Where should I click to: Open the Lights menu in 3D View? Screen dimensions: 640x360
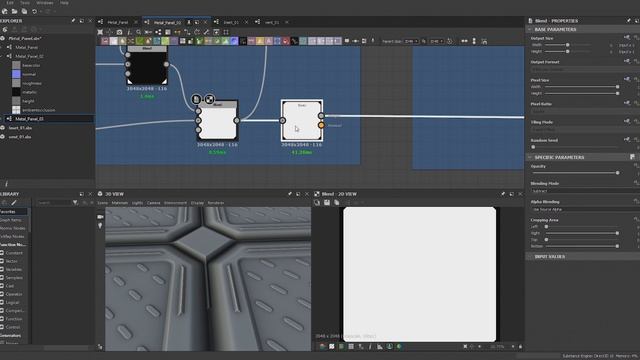137,203
